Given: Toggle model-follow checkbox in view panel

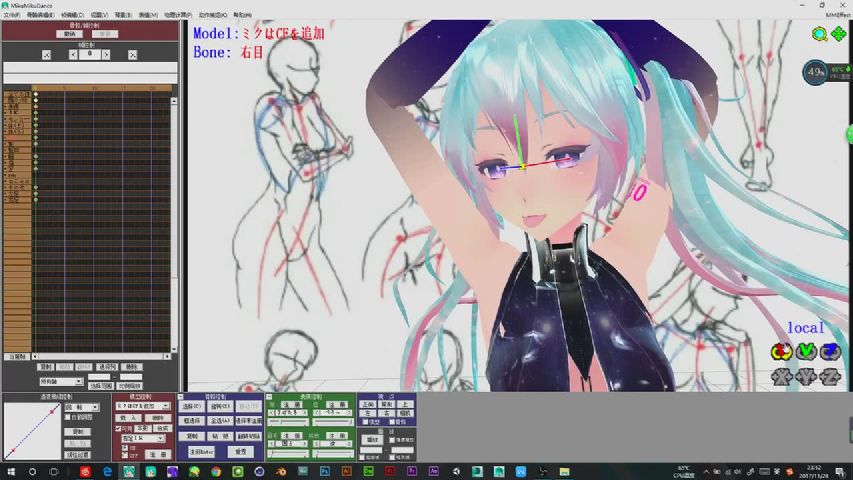Looking at the screenshot, I should point(365,422).
